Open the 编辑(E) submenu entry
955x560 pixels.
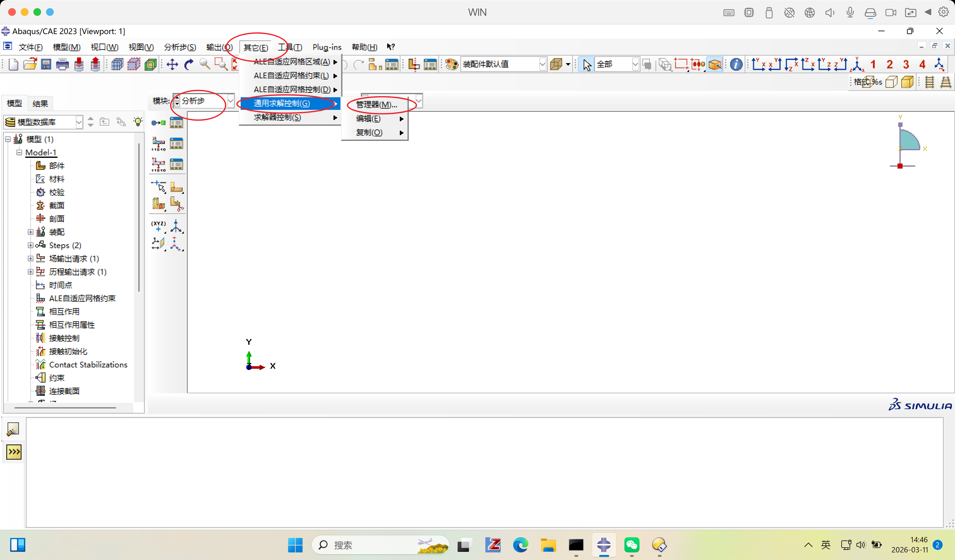[375, 119]
